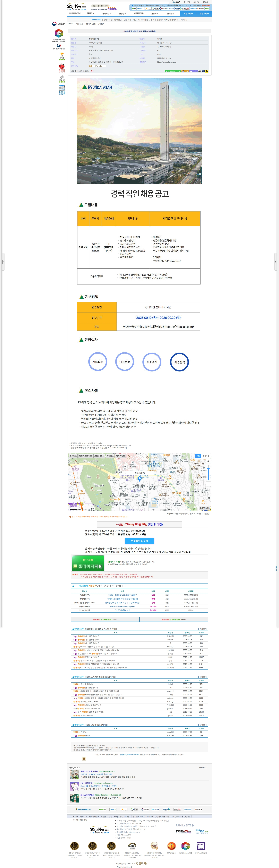Open the 굿 콘텐츠서비스 badge in sidebar
This screenshot has width=279, height=868.
click(x=59, y=35)
